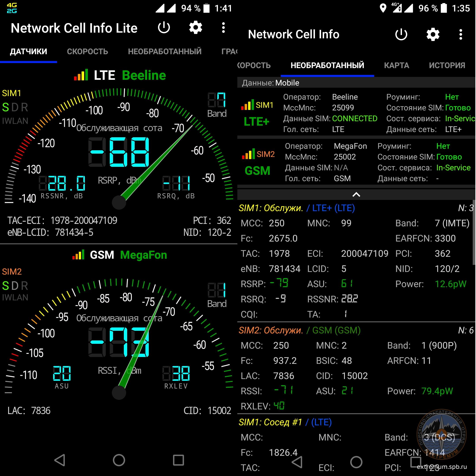Tap Fc value 2675.0

pos(283,238)
